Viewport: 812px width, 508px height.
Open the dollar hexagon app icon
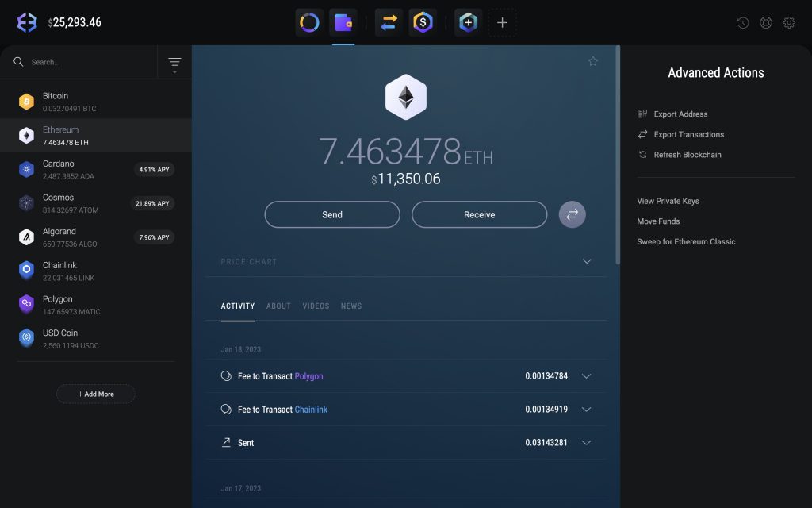[423, 22]
